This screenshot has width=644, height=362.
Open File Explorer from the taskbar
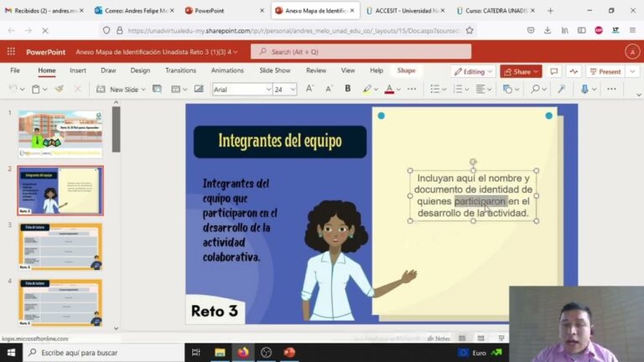click(x=220, y=353)
